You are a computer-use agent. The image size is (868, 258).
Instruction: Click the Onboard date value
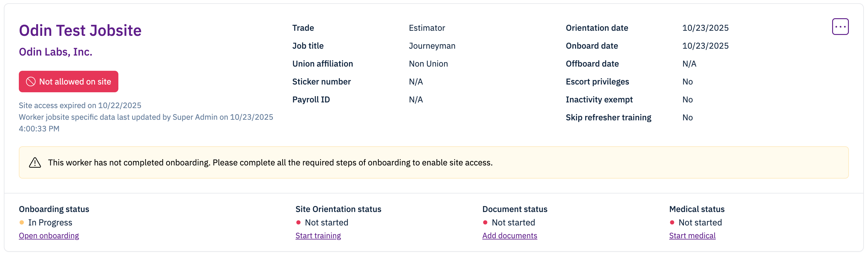pyautogui.click(x=705, y=46)
